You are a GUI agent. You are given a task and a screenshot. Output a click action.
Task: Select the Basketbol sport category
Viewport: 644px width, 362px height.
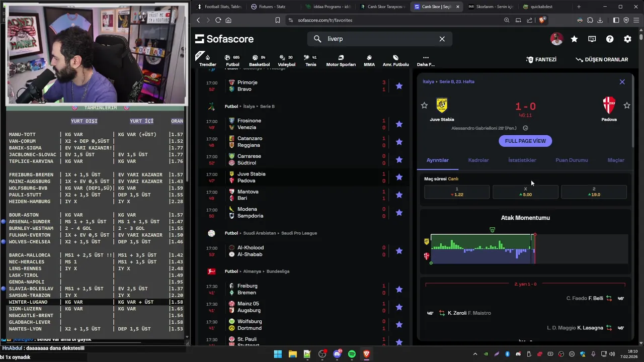pos(259,60)
